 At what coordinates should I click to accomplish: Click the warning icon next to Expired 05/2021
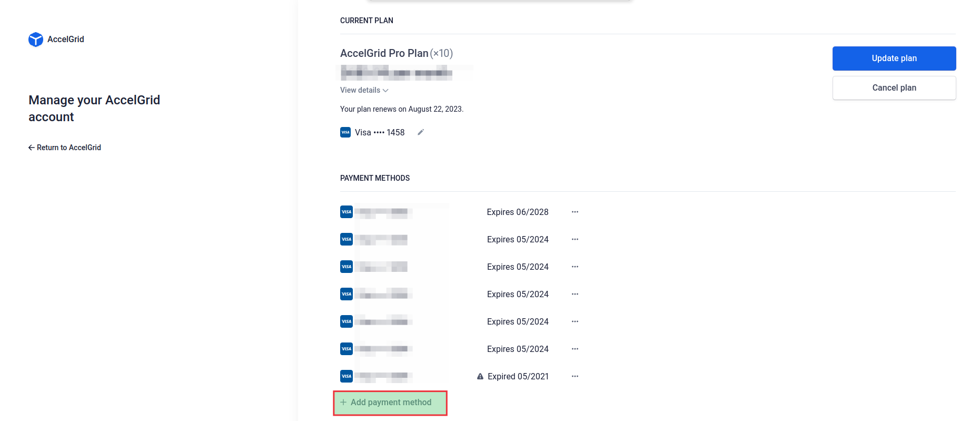pos(480,376)
